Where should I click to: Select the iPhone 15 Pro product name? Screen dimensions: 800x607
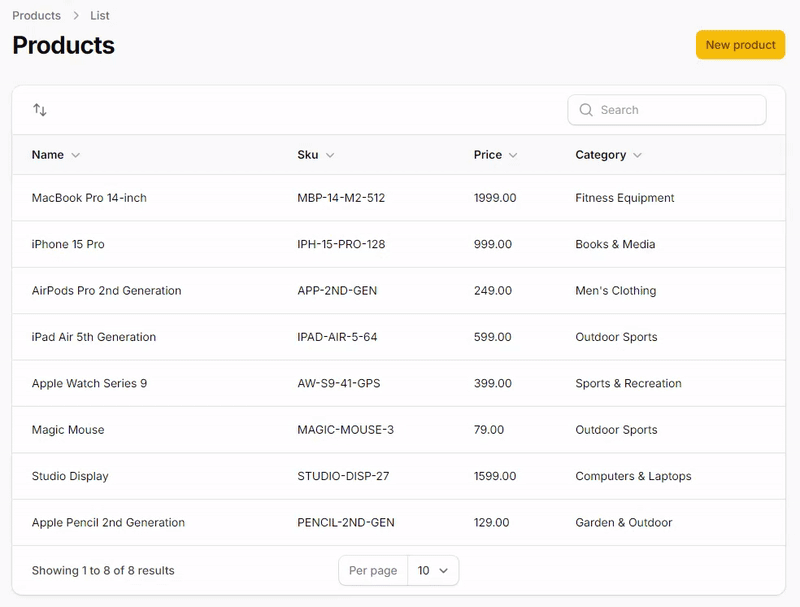(68, 244)
